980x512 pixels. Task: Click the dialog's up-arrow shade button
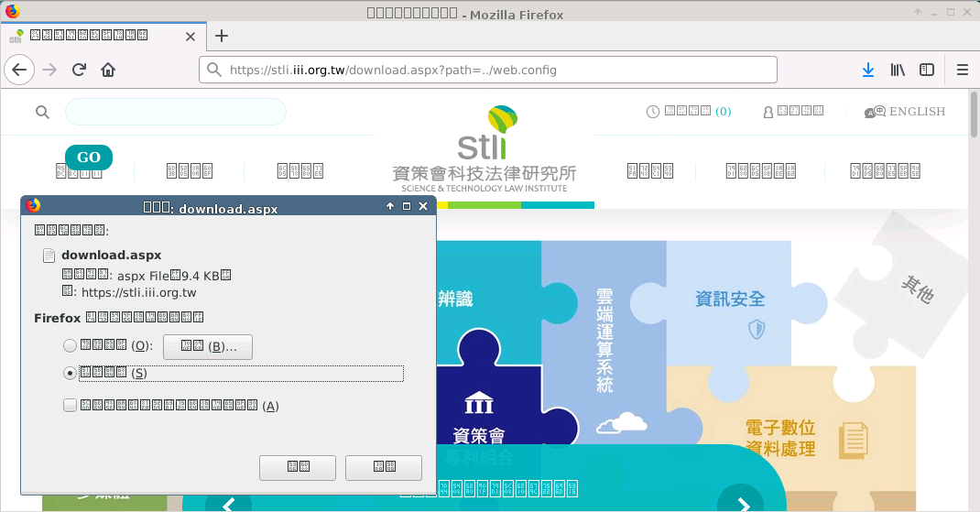pyautogui.click(x=390, y=206)
